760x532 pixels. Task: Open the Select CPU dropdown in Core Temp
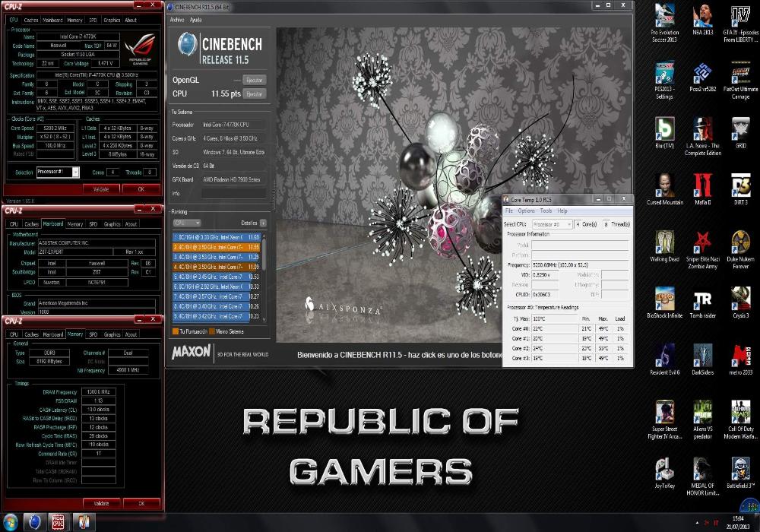coord(552,224)
